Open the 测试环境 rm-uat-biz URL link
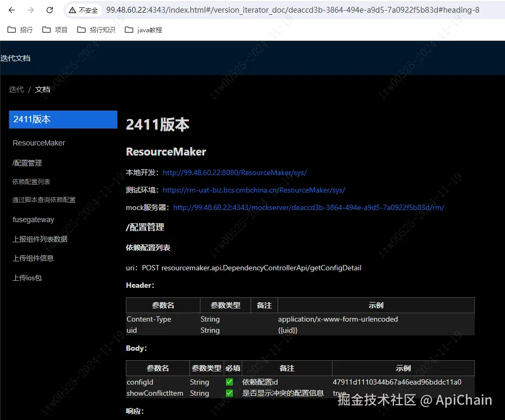 pyautogui.click(x=254, y=190)
